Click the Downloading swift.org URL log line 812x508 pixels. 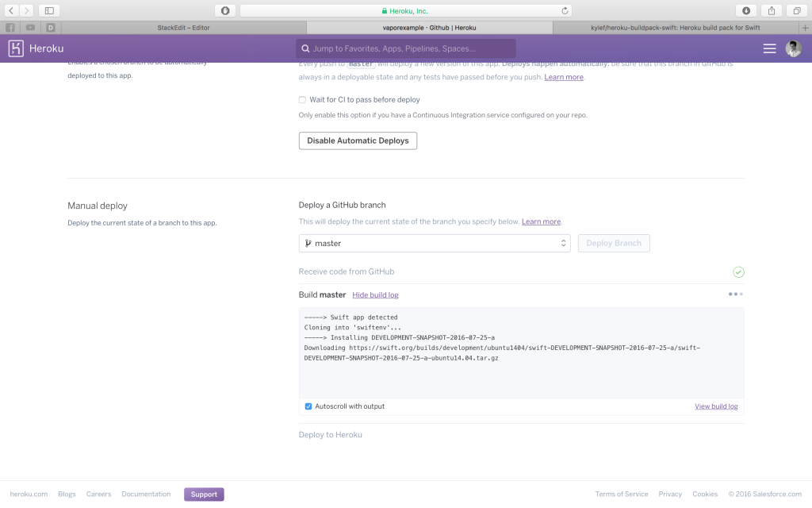coord(502,353)
